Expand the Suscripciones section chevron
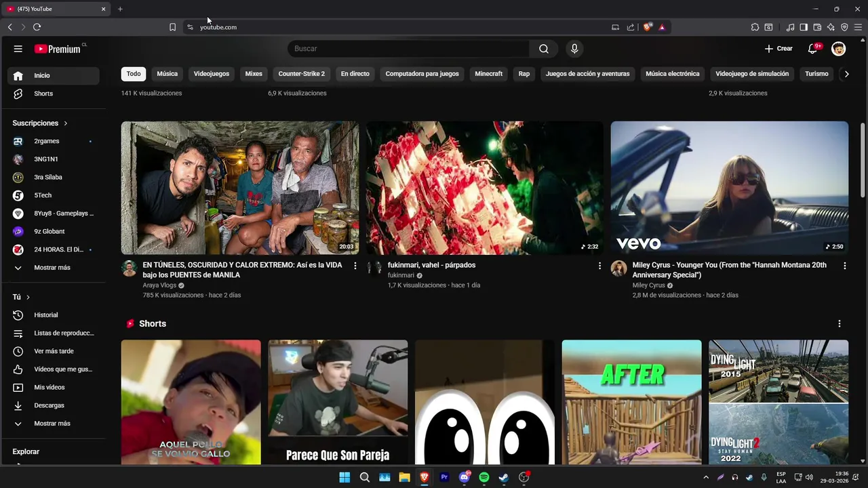Screen dimensions: 868x488 (66, 123)
